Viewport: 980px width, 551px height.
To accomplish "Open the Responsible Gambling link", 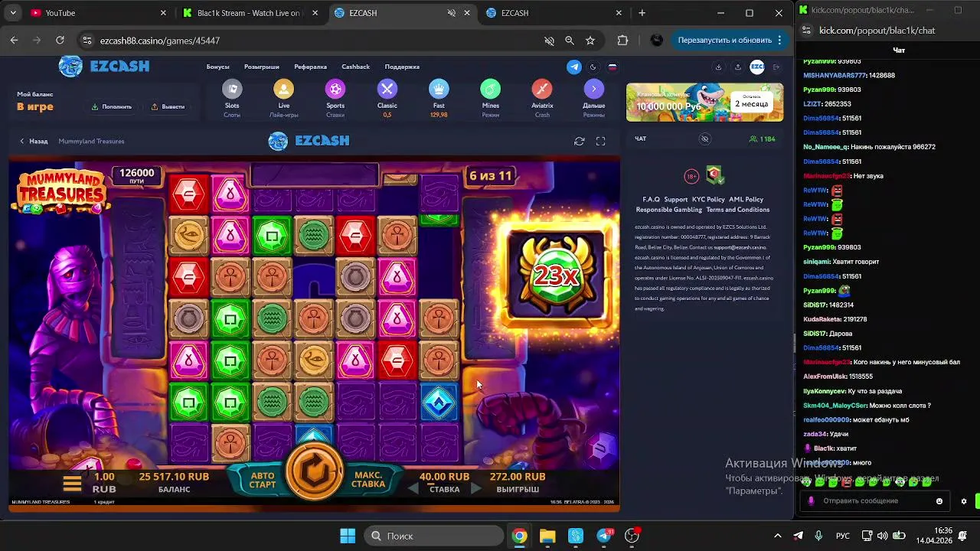I will [669, 210].
